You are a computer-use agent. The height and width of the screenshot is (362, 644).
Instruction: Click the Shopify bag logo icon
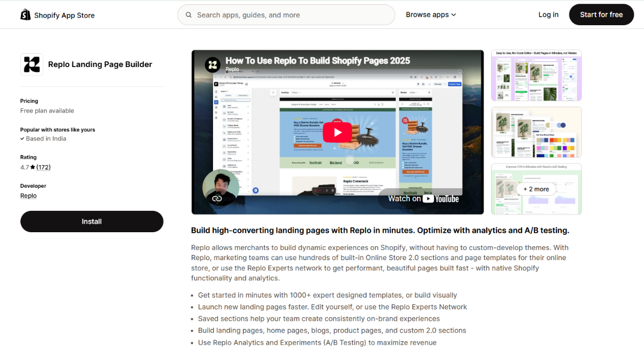(x=25, y=14)
